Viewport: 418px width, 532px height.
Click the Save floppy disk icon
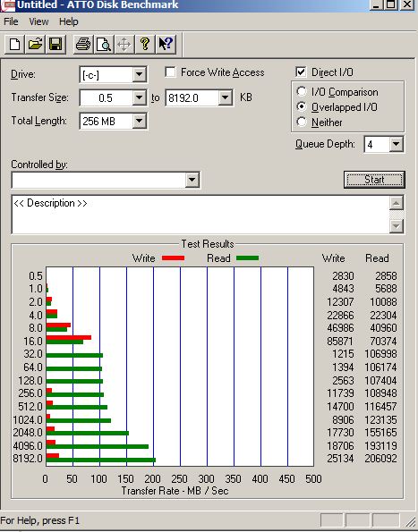(55, 44)
